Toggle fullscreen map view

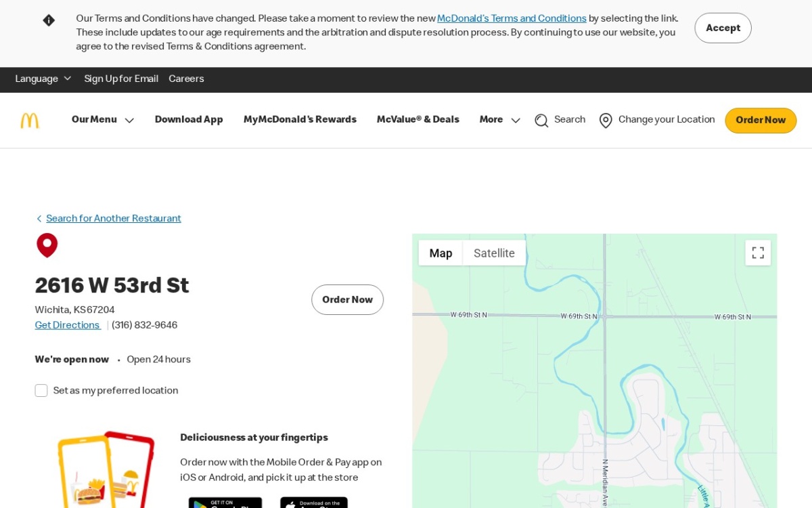coord(758,253)
